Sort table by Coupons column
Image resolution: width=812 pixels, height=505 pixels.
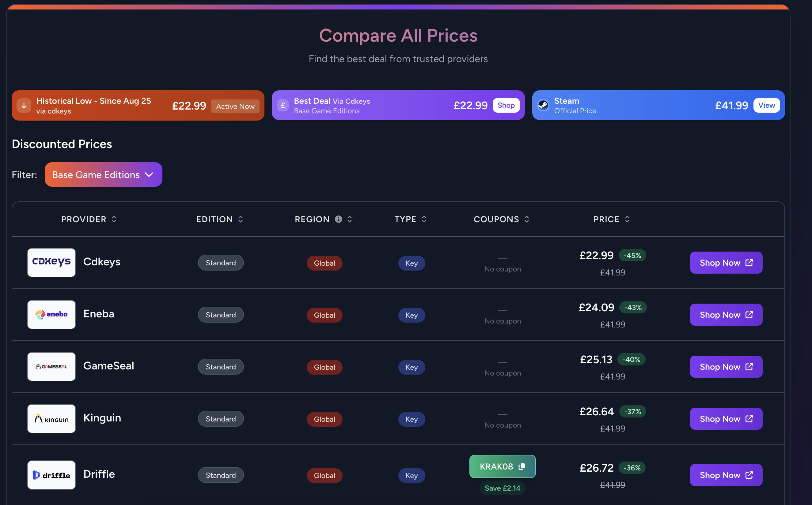click(501, 219)
